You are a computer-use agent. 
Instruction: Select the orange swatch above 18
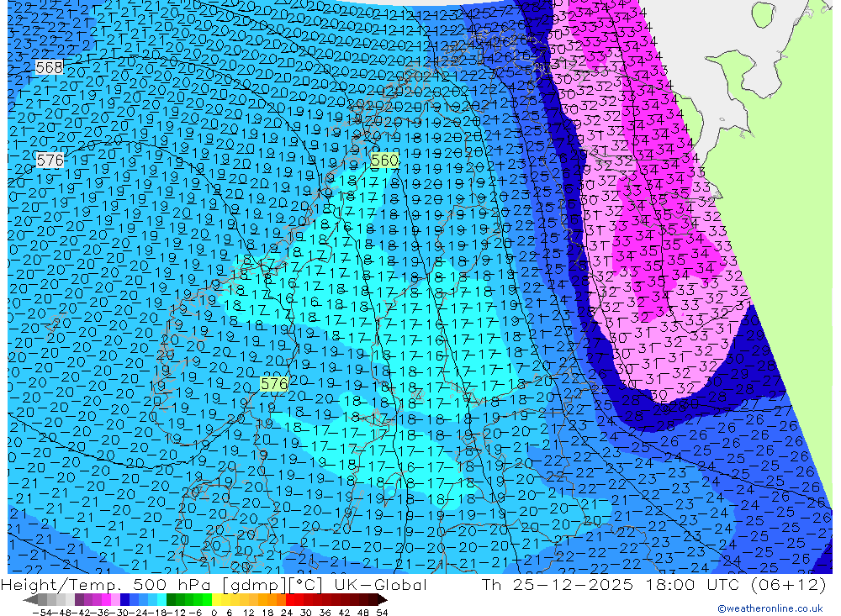click(x=272, y=600)
